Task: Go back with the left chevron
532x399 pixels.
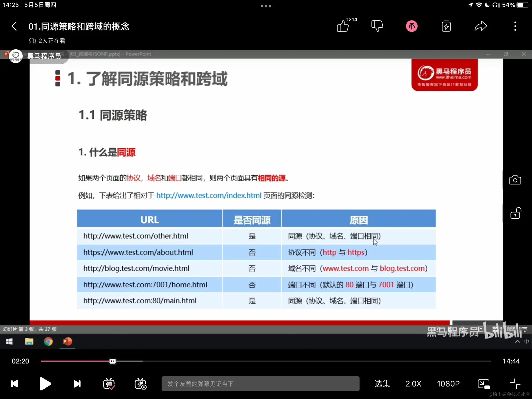Action: [14, 26]
